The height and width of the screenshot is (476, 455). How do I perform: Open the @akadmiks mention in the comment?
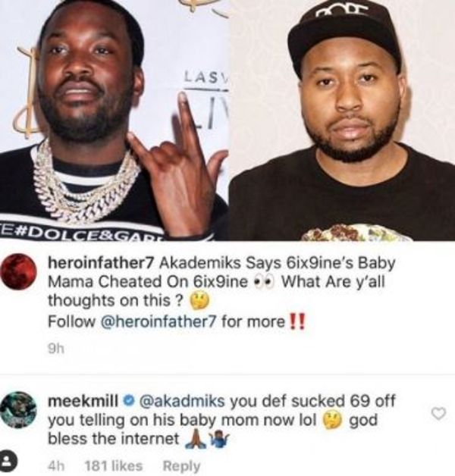pyautogui.click(x=182, y=402)
